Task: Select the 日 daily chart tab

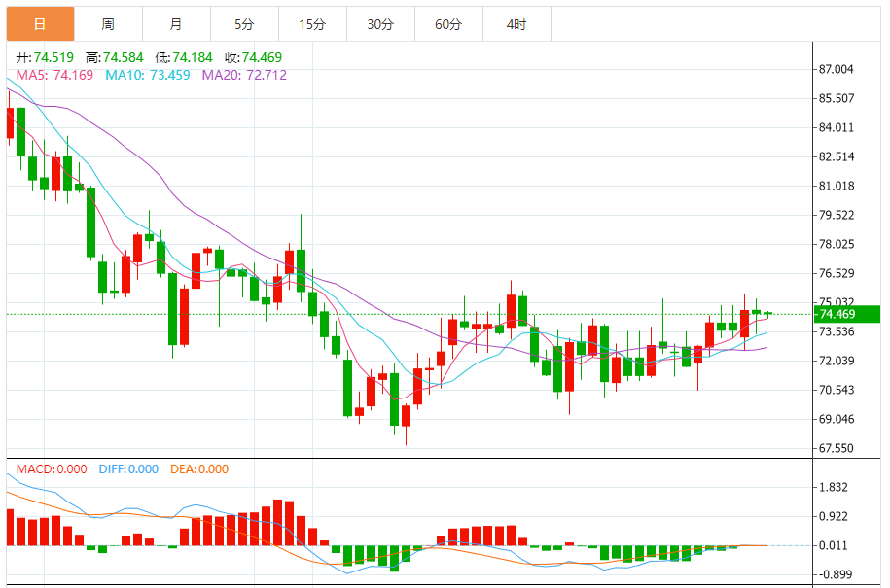Action: [x=40, y=24]
